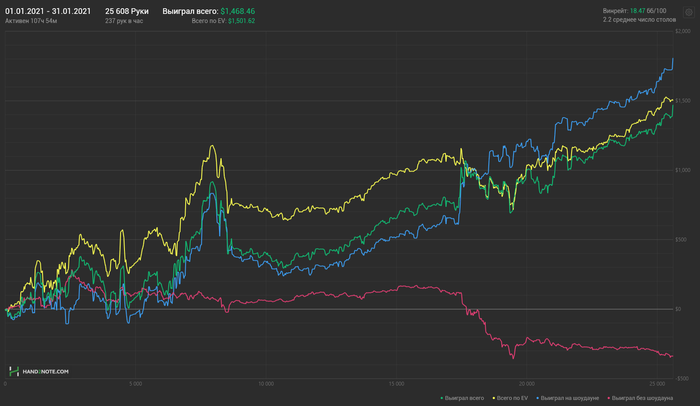Click the $0 y-axis label
700x406 pixels.
(678, 309)
